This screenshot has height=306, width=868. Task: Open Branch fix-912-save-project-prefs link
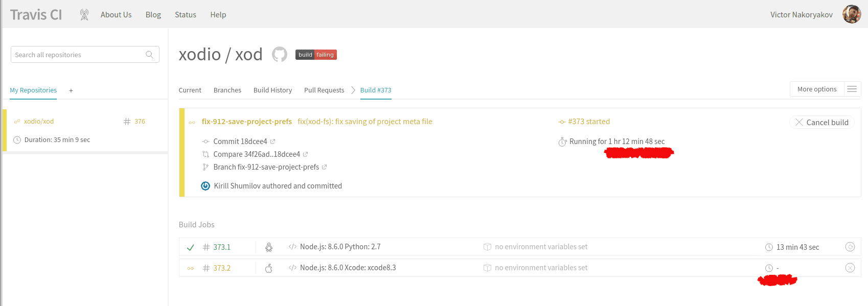(266, 167)
